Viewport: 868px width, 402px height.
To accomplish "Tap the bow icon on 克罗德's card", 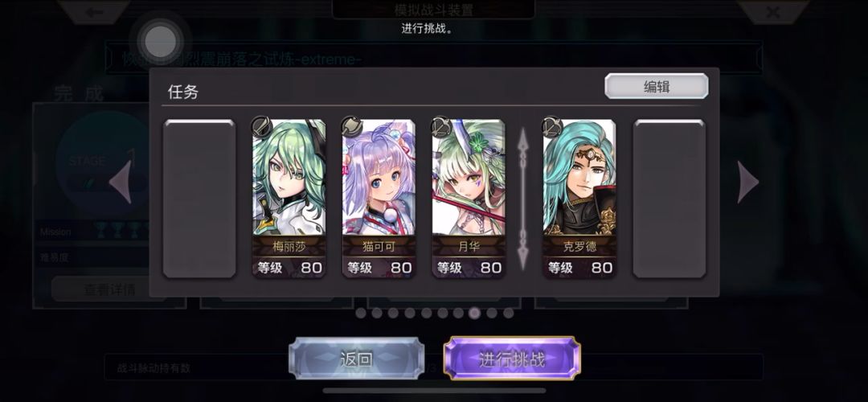I will coord(552,127).
